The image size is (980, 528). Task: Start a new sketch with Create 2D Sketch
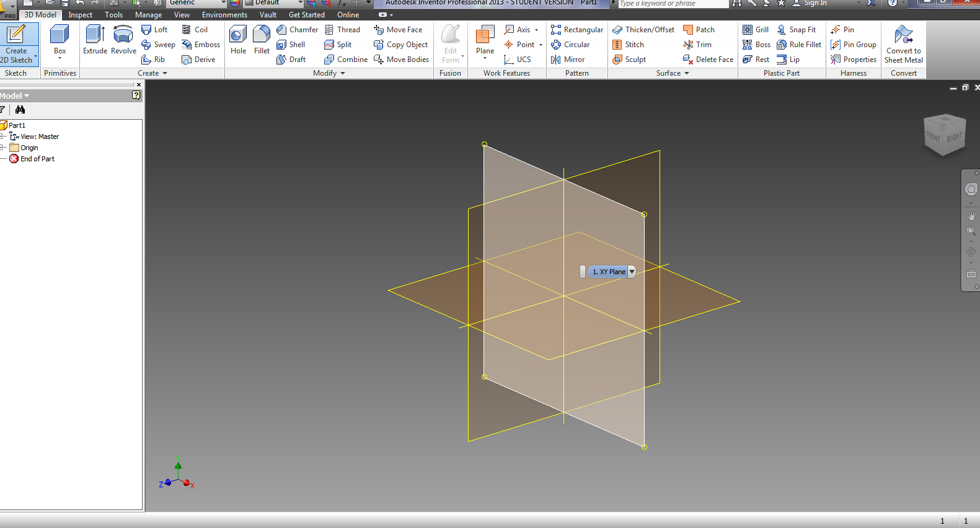(19, 44)
